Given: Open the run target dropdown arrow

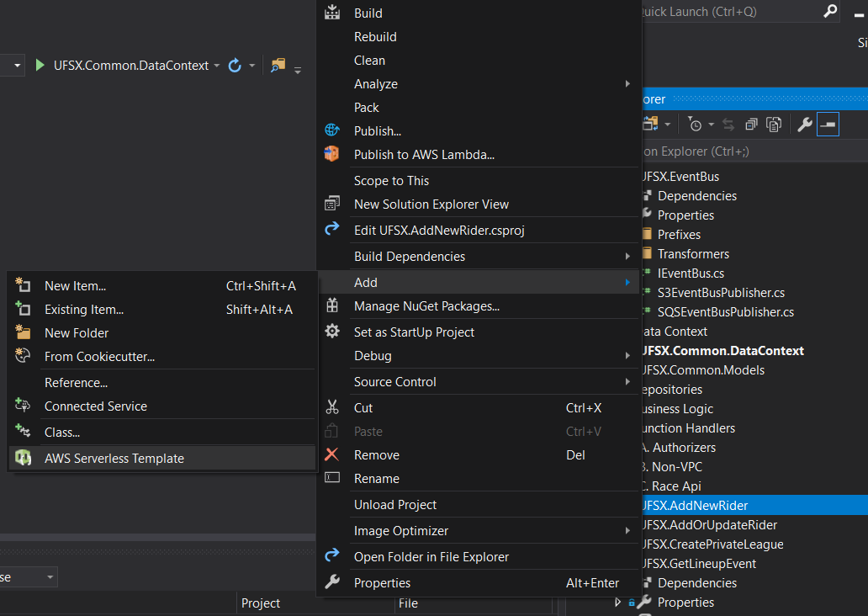Looking at the screenshot, I should (217, 65).
